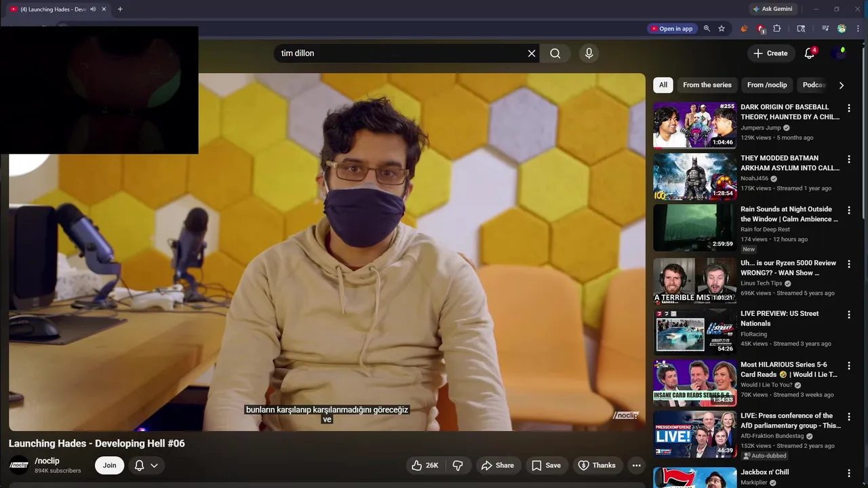Image resolution: width=868 pixels, height=488 pixels.
Task: Open the Extensions puzzle piece menu
Action: pos(777,28)
